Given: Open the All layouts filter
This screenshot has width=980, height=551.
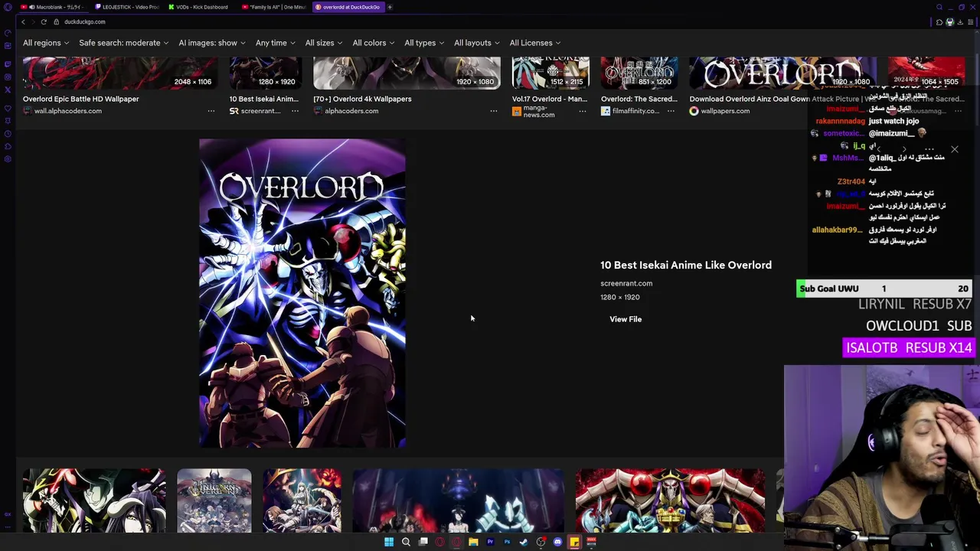Looking at the screenshot, I should point(477,43).
